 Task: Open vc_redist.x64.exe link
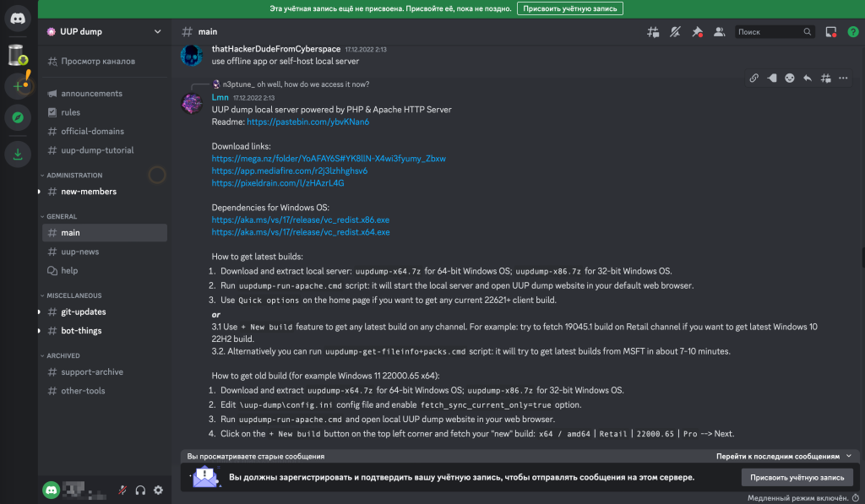(301, 232)
